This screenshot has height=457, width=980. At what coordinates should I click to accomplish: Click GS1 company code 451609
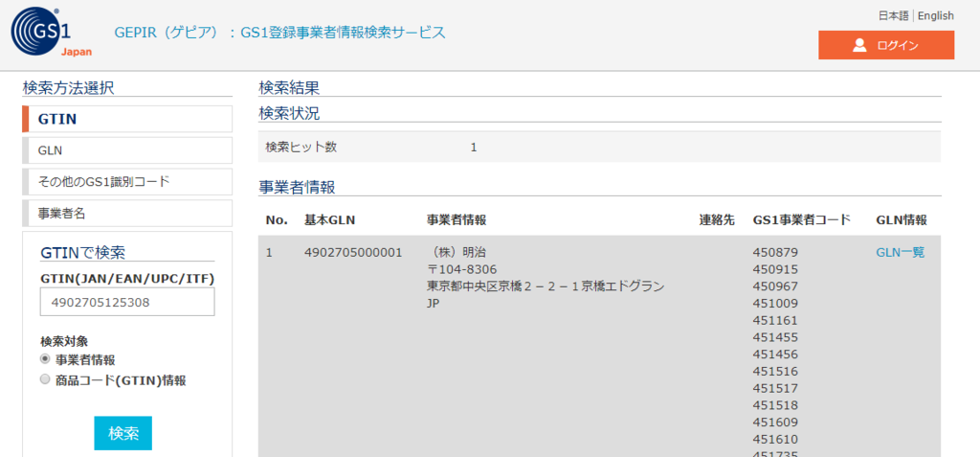(x=775, y=422)
